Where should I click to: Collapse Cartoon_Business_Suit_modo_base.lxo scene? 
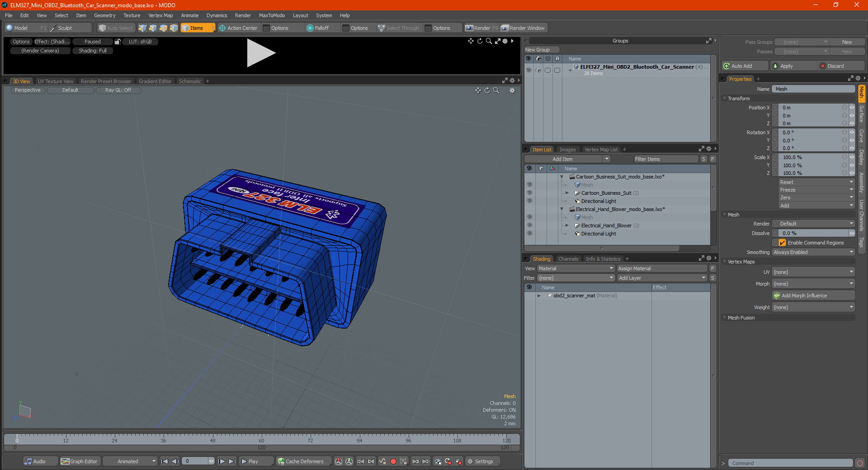pyautogui.click(x=562, y=177)
